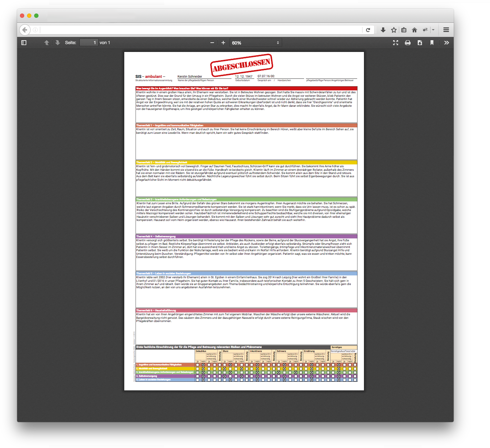Click the page number field
The height and width of the screenshot is (448, 490).
tap(89, 43)
